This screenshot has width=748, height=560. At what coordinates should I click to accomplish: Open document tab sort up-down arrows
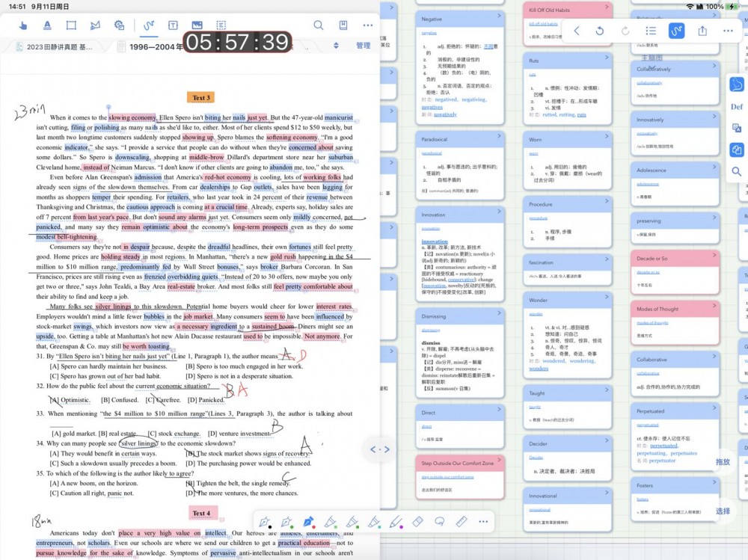tap(336, 46)
